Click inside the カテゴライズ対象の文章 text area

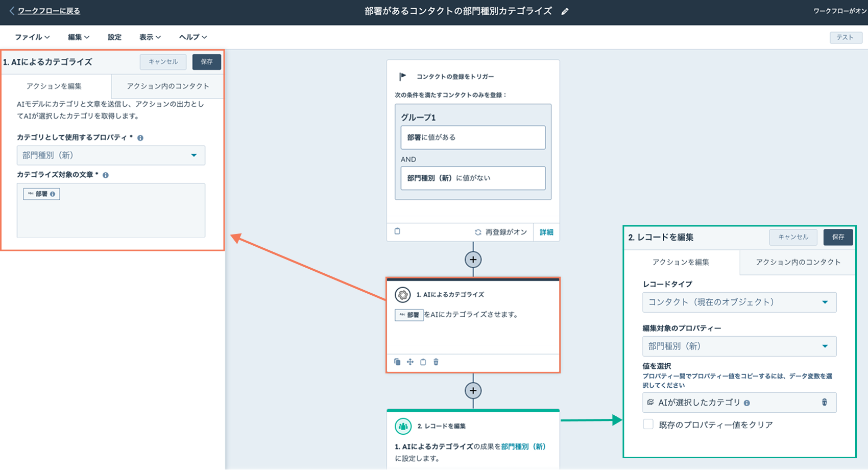pos(111,217)
